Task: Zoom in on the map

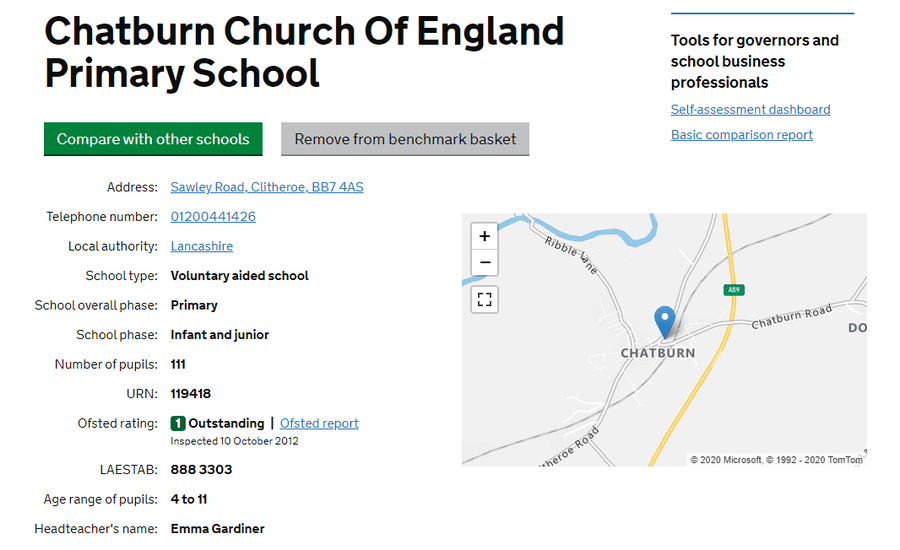Action: pos(484,236)
